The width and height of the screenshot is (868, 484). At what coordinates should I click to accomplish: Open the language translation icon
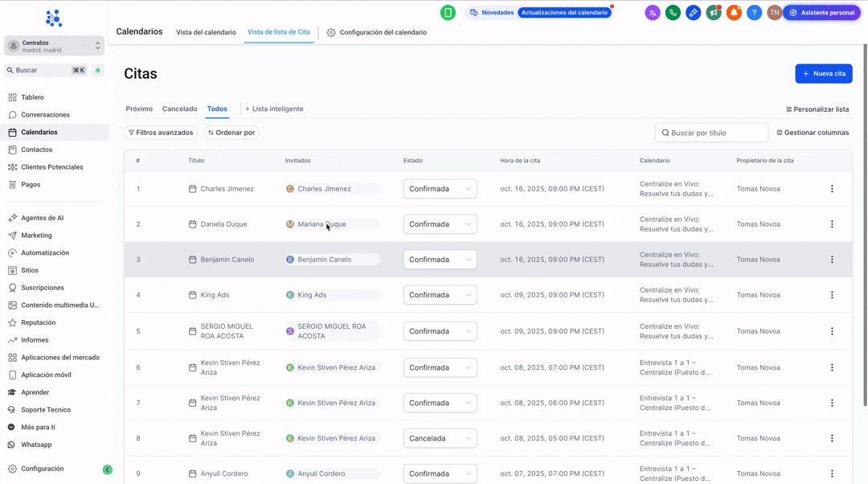[x=653, y=13]
